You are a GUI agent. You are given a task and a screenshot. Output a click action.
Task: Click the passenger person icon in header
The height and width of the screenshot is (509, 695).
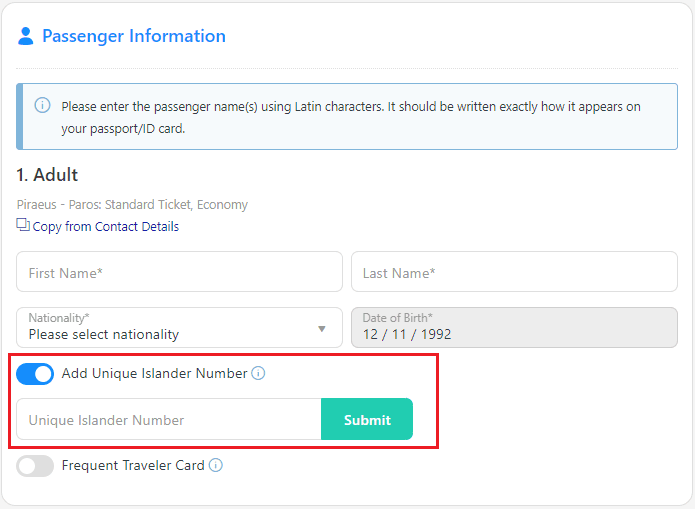[26, 36]
